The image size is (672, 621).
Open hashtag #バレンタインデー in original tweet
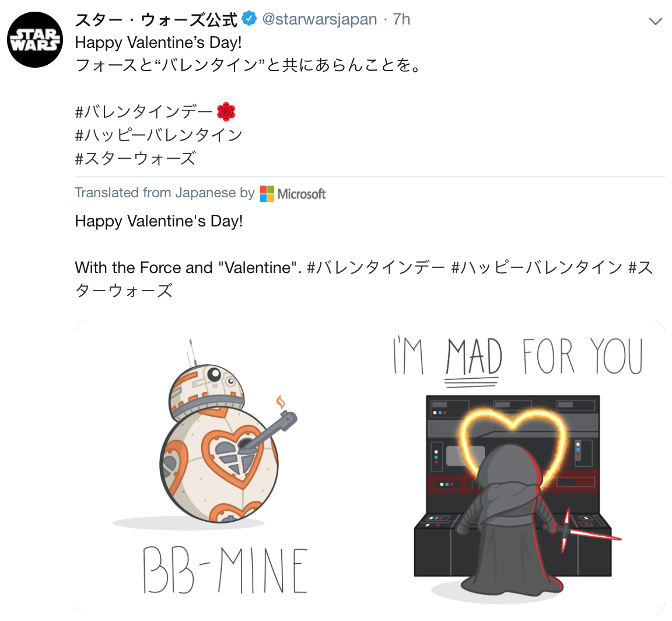click(x=143, y=112)
